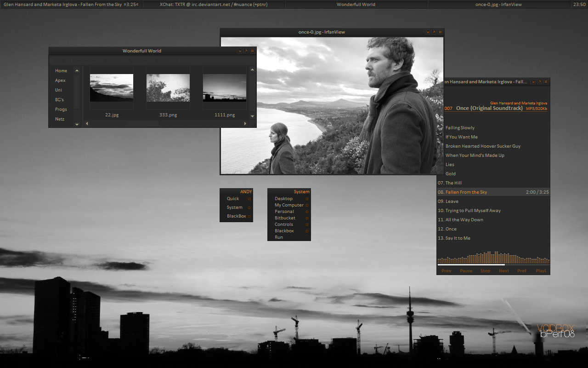Open the Datei menu in Wonderfull World
Screen dimensions: 588x368
pos(59,60)
